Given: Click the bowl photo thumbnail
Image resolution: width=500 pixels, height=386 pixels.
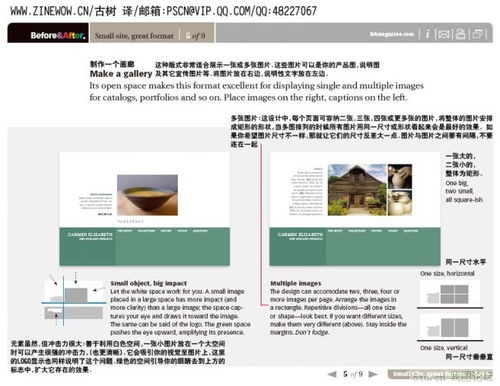Looking at the screenshot, I should click(x=147, y=195).
